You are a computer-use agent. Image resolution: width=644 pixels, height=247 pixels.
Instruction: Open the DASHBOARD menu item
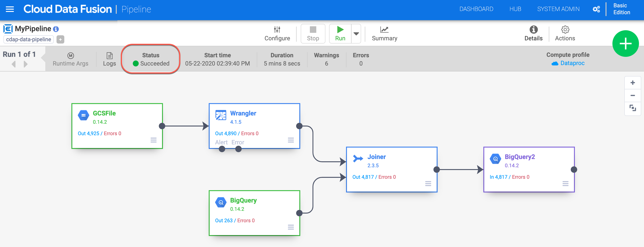coord(476,9)
